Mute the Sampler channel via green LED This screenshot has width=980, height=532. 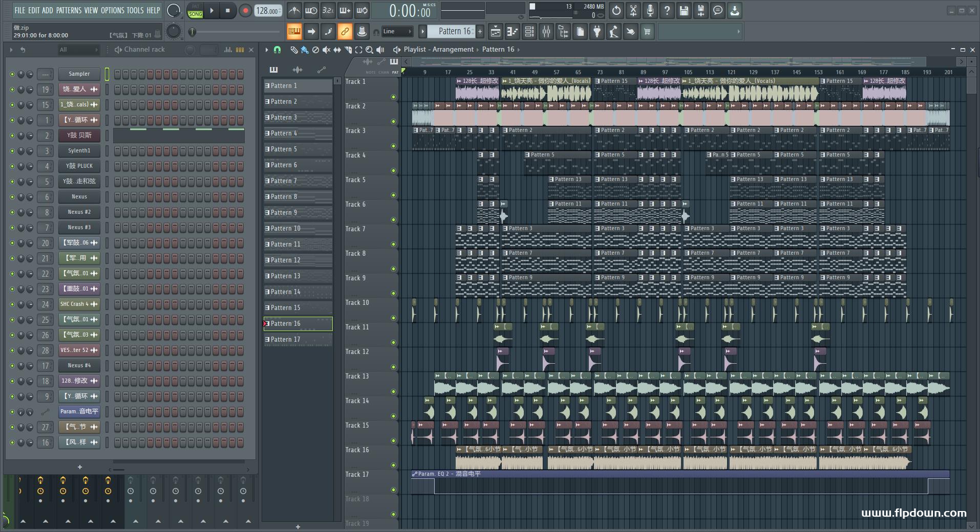coord(12,74)
